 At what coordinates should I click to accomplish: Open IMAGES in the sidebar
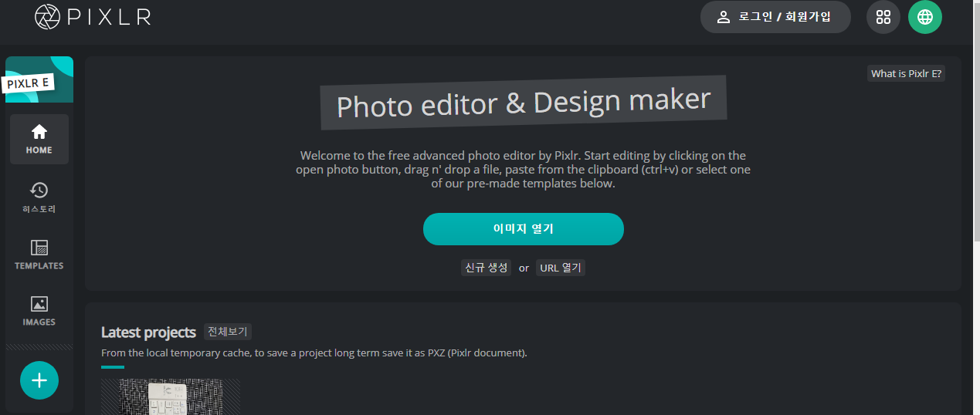click(39, 311)
